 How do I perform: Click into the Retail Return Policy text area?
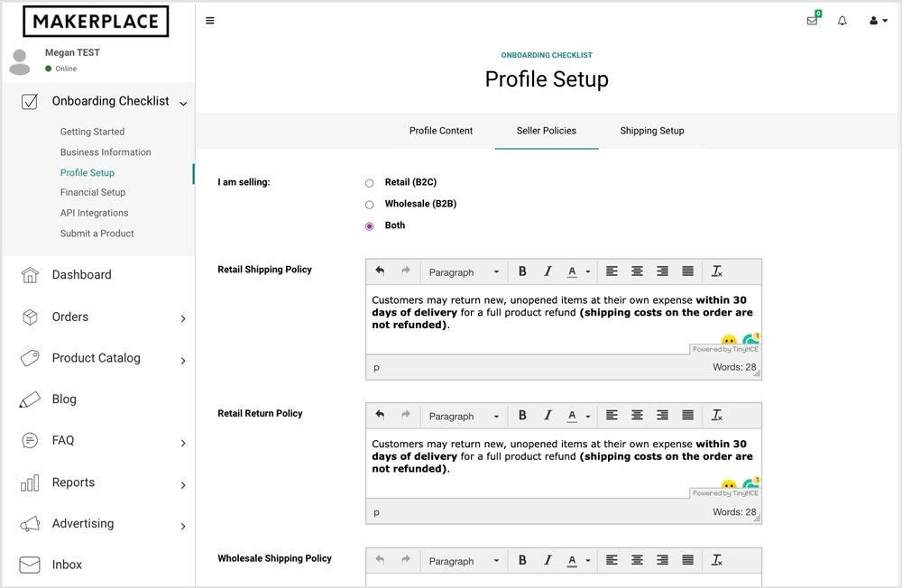564,464
